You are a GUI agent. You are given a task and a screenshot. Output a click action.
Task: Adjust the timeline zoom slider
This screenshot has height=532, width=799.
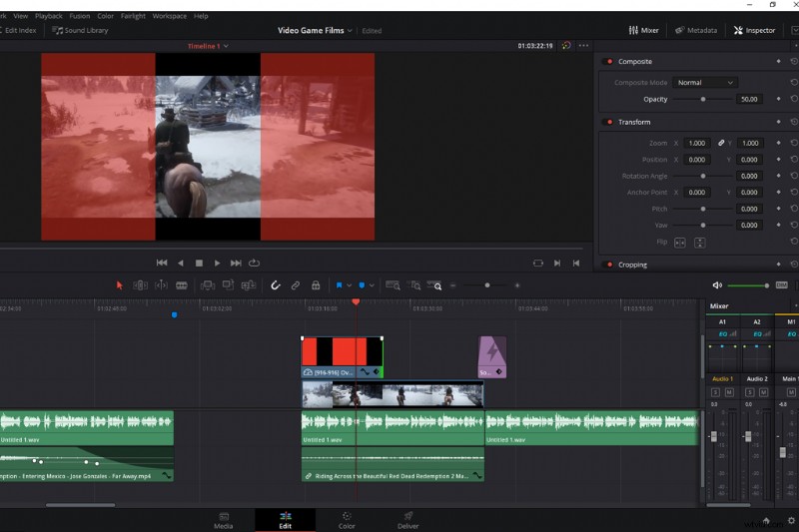pos(487,285)
